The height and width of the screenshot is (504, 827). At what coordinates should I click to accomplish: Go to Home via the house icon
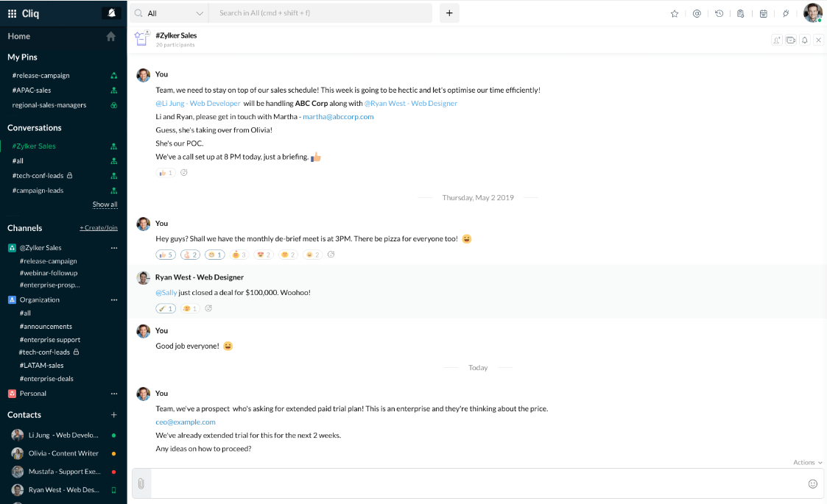click(110, 36)
